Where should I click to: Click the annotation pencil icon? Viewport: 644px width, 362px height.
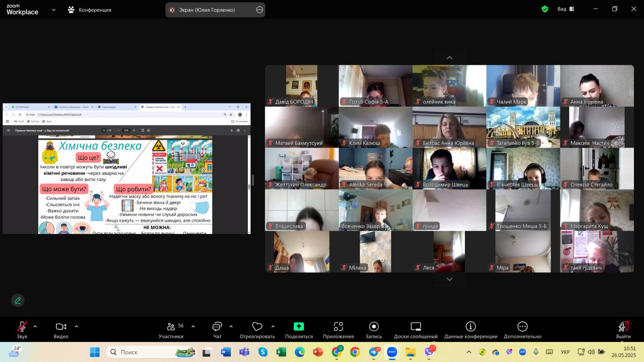18,300
